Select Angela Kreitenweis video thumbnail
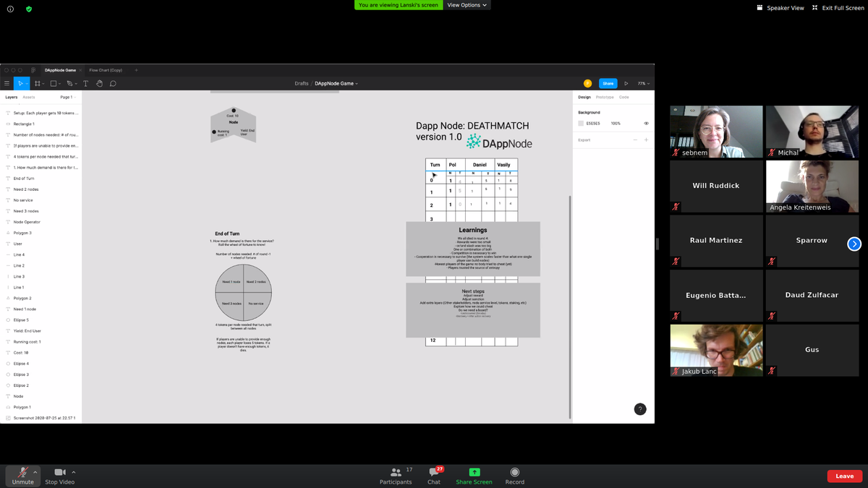868x488 pixels. 812,187
